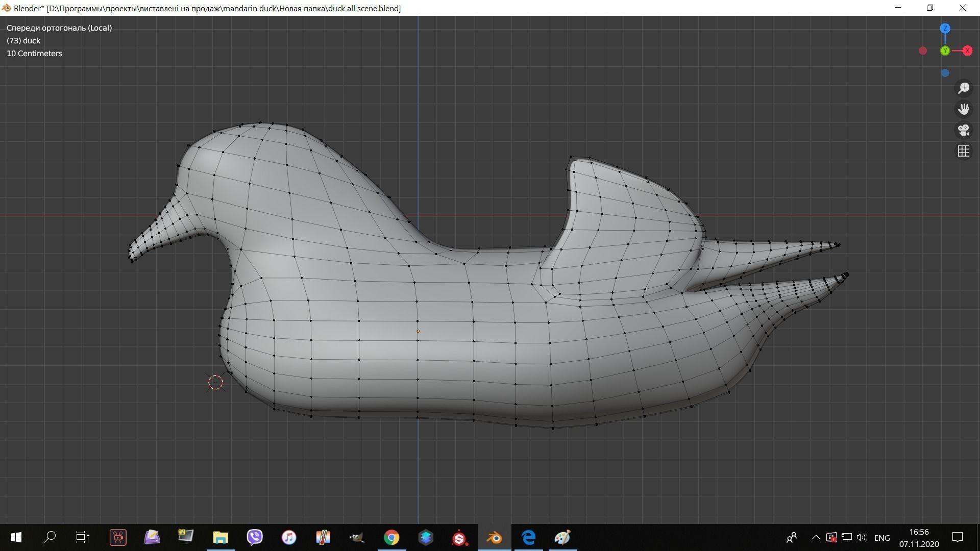This screenshot has height=551, width=980.
Task: Open the thermometer app on the taskbar
Action: tap(323, 537)
